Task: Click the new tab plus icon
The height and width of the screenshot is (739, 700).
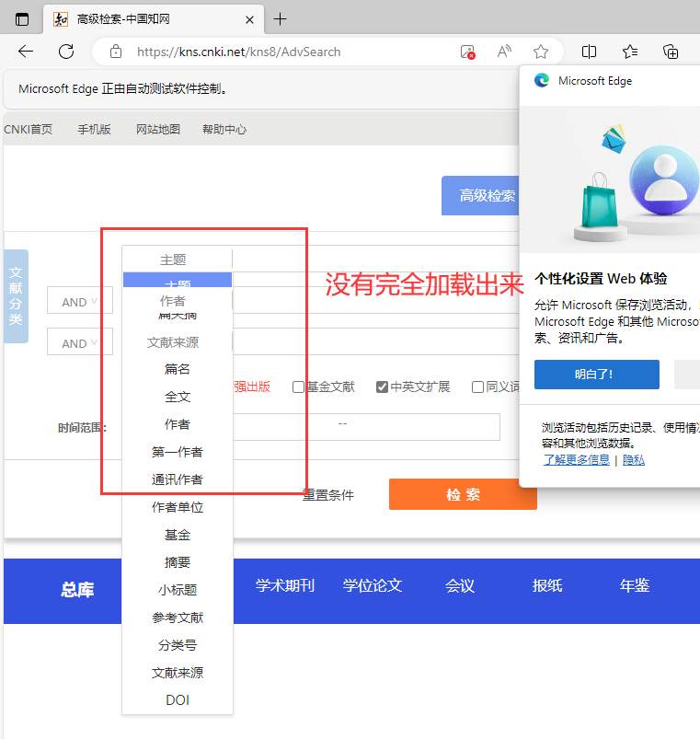Action: click(281, 19)
